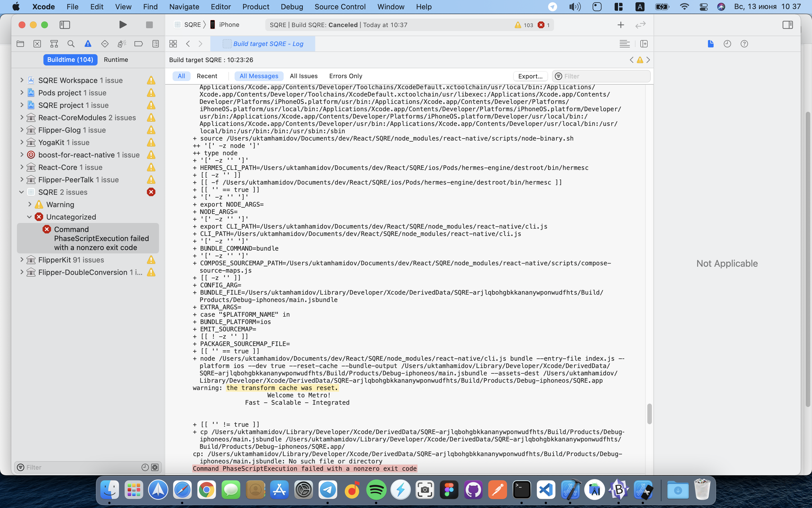This screenshot has height=508, width=812.
Task: Hide the navigator sidebar panel
Action: tap(65, 25)
